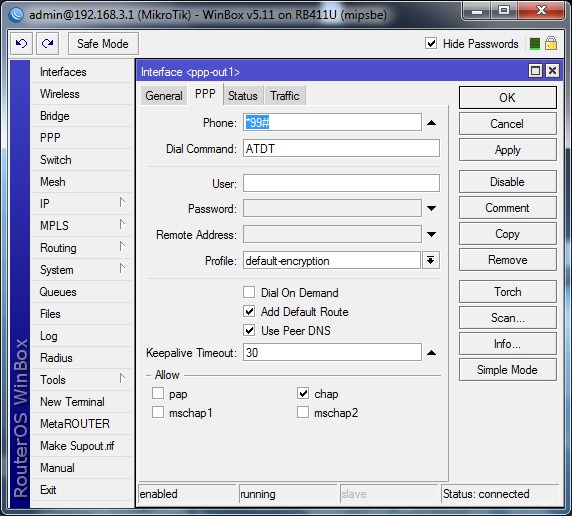
Task: Click the WinBox logo in title bar
Action: point(16,15)
